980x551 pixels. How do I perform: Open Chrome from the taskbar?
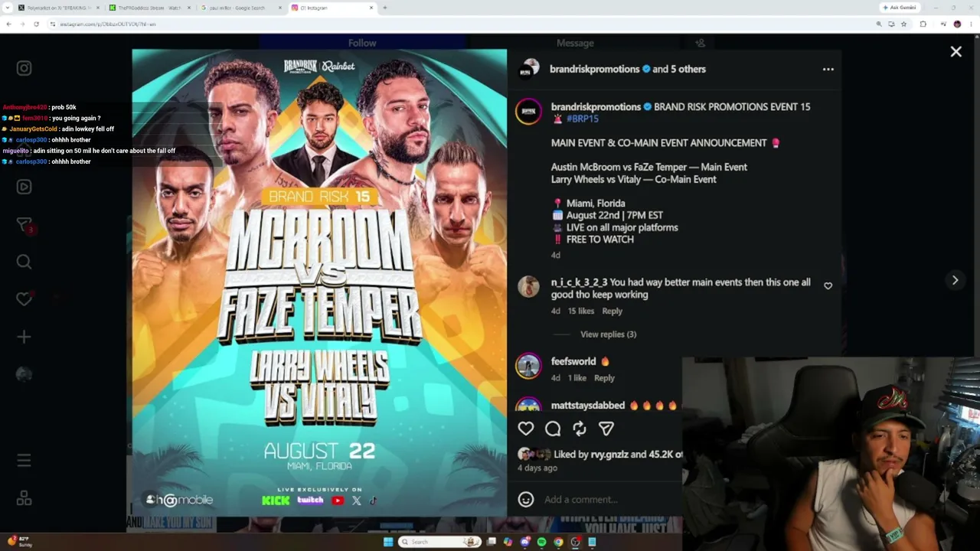558,542
